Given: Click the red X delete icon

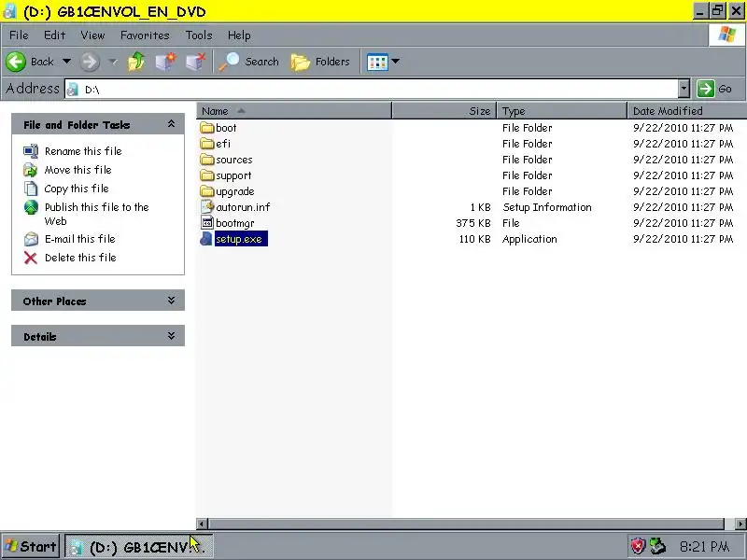Looking at the screenshot, I should pyautogui.click(x=31, y=258).
